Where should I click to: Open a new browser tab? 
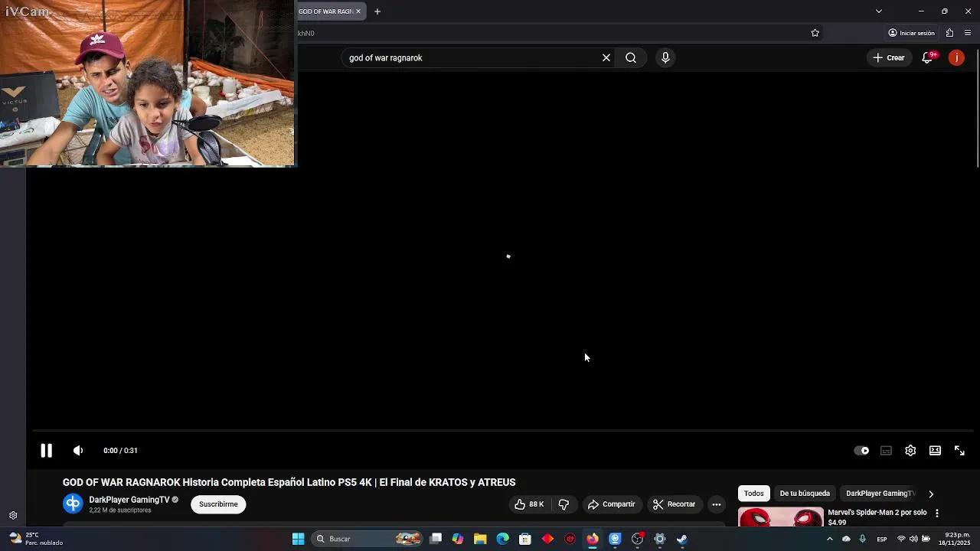click(377, 11)
